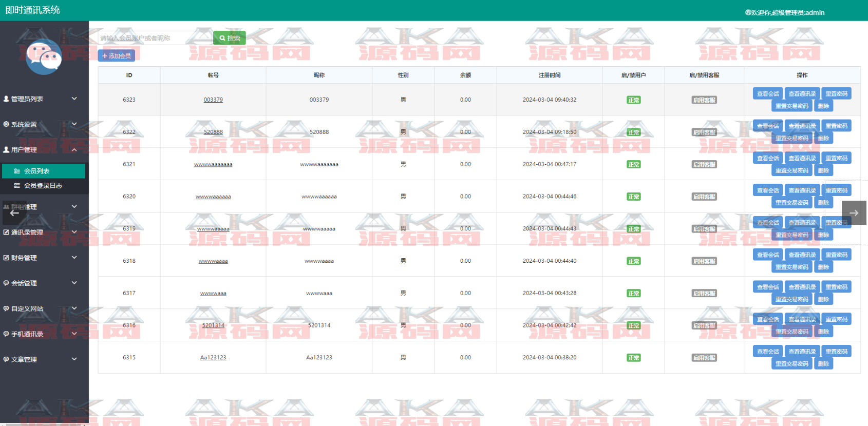868x426 pixels.
Task: Click the right arrow navigation overlay
Action: pyautogui.click(x=854, y=213)
